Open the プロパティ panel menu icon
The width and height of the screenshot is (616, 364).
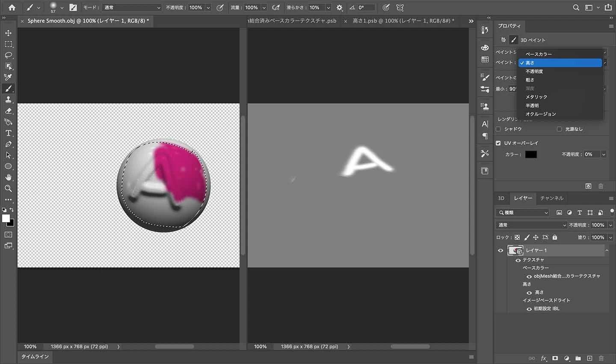click(611, 26)
